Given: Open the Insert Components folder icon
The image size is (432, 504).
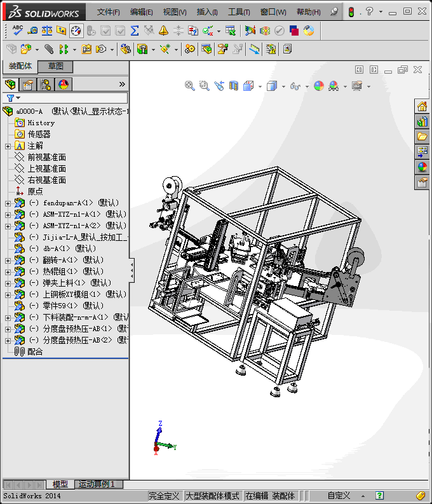Looking at the screenshot, I should pos(26,49).
